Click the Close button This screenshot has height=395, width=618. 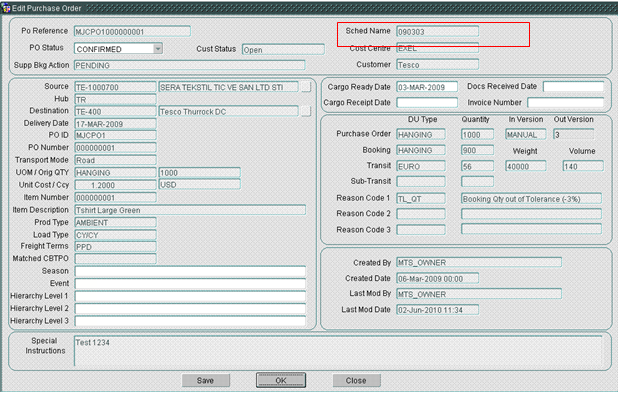[356, 380]
